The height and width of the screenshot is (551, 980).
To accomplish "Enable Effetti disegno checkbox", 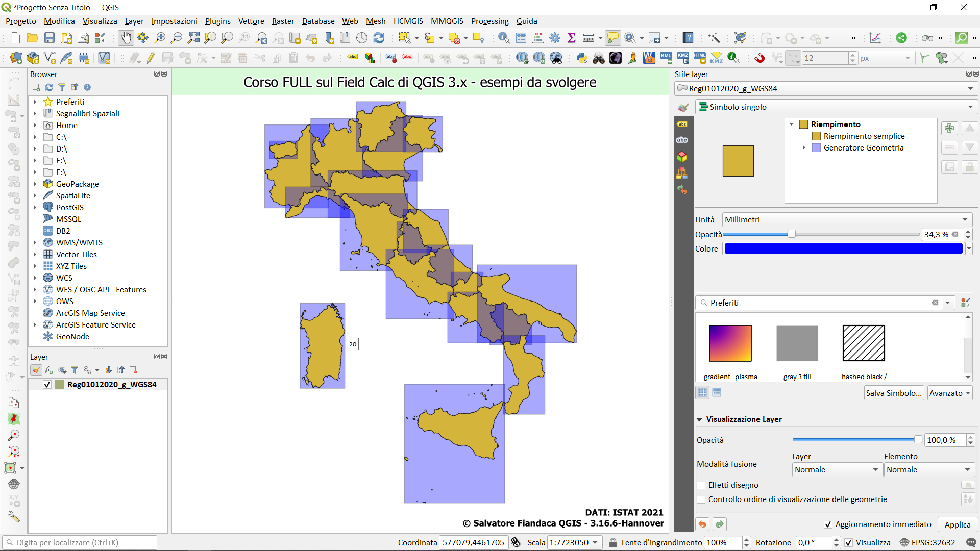I will tap(701, 485).
